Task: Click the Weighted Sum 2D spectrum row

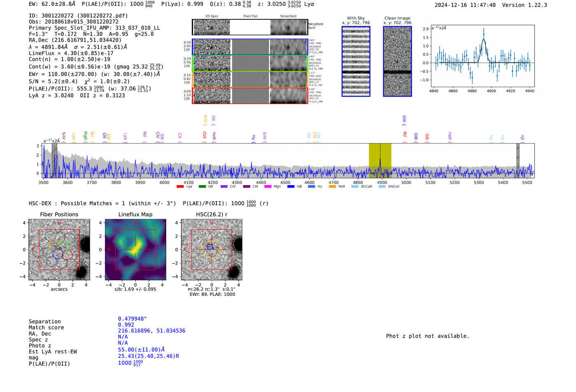Action: tap(250, 27)
